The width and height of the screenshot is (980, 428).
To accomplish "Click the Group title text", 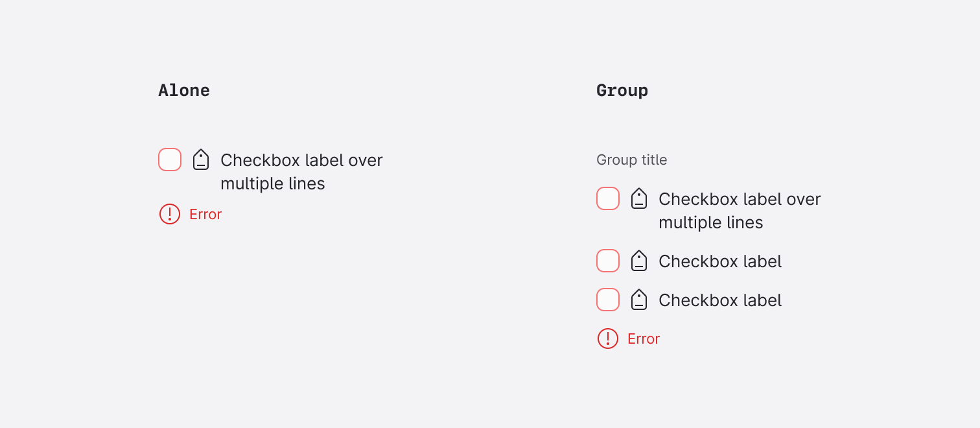I will 631,160.
